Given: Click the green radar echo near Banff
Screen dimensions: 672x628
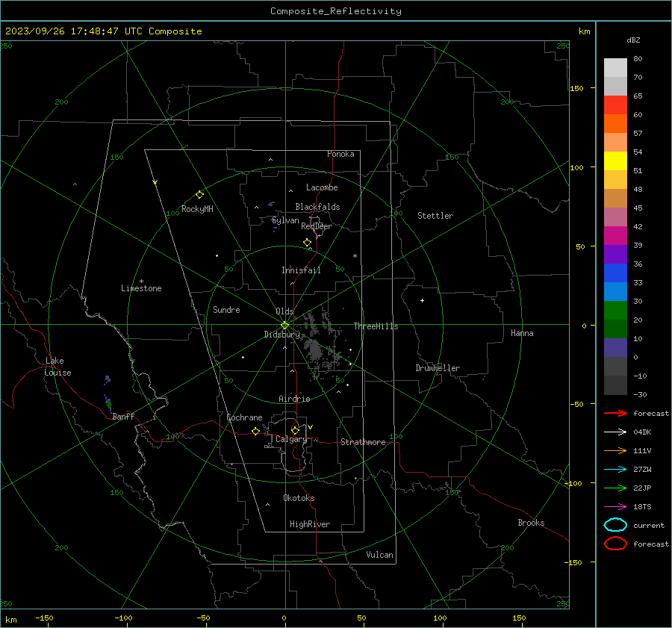Looking at the screenshot, I should click(109, 403).
